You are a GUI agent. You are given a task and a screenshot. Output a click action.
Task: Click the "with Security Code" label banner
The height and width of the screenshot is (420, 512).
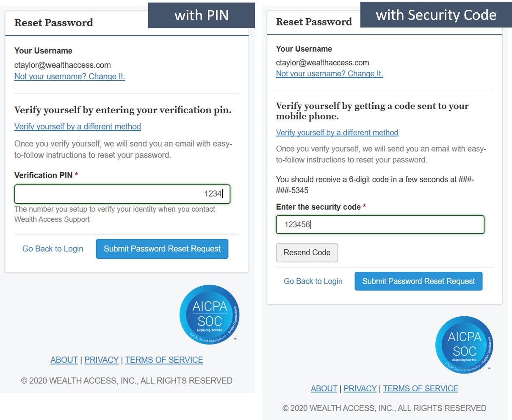click(436, 15)
